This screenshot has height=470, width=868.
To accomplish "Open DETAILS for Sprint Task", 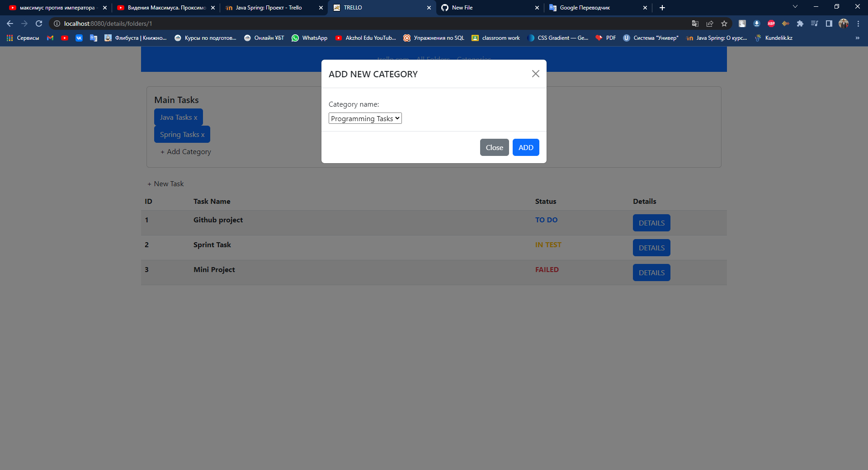I will click(x=651, y=248).
